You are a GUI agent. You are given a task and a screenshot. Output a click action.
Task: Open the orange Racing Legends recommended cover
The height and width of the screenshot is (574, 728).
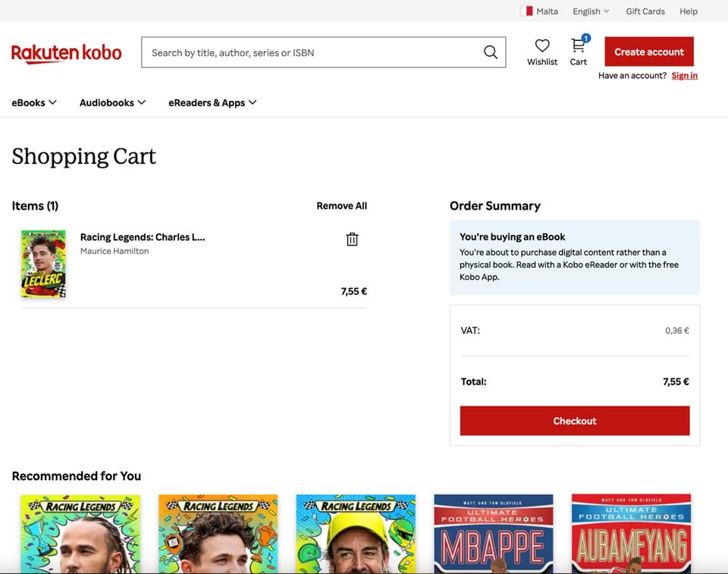coord(218,534)
